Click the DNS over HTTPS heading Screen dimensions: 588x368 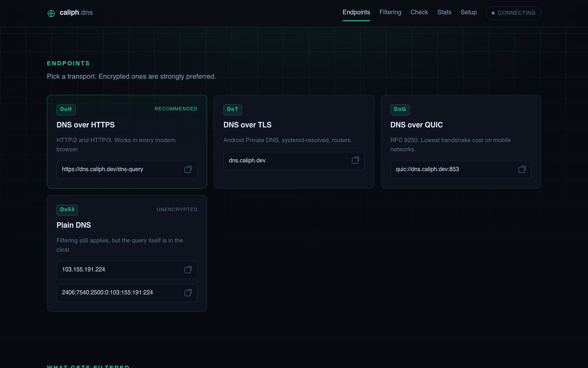pos(85,125)
